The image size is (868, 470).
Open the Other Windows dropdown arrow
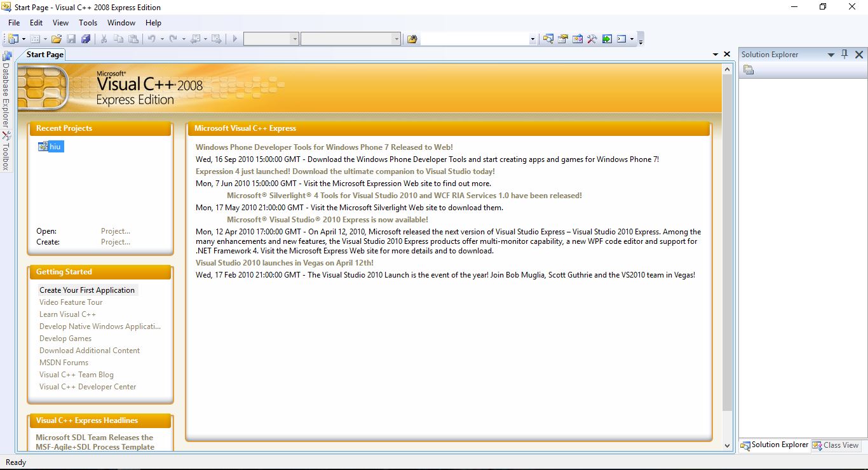(632, 39)
